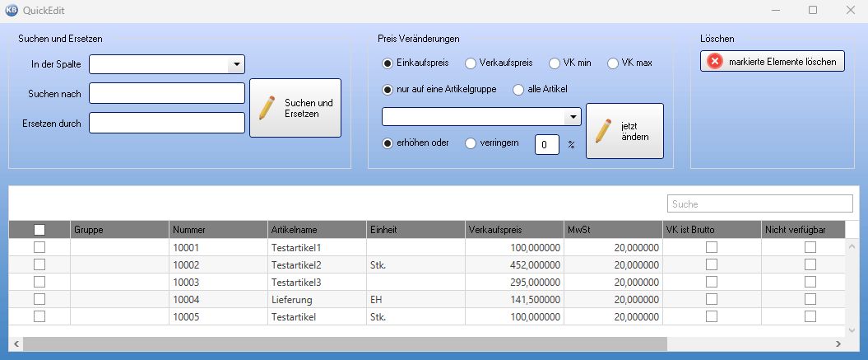
Task: Select the Testartikel1 name cell
Action: 317,247
